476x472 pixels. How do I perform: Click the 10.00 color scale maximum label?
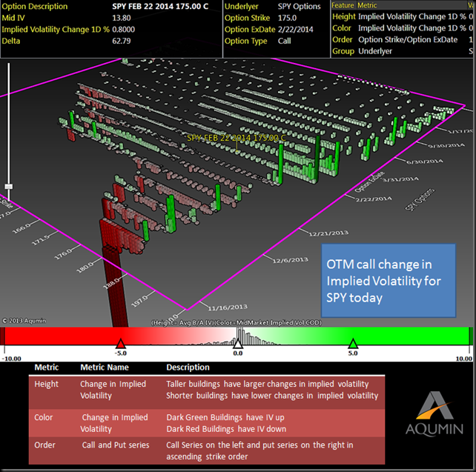pos(464,359)
